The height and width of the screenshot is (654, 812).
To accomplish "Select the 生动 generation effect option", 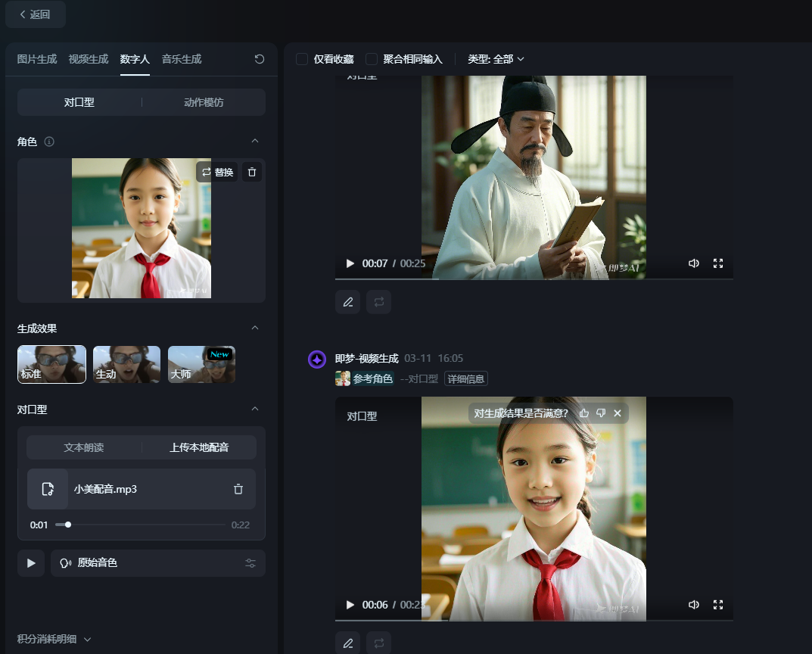I will [x=126, y=365].
